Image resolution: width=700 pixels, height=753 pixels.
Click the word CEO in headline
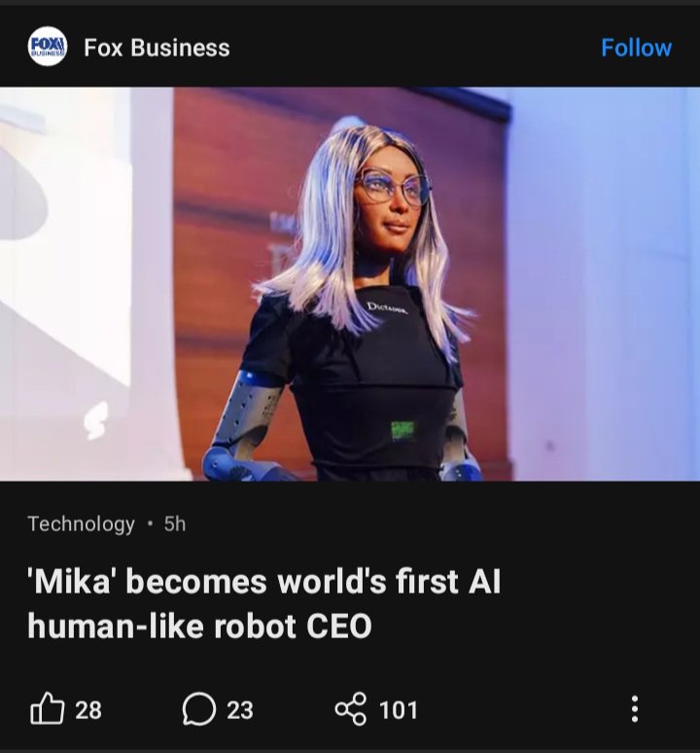point(338,627)
